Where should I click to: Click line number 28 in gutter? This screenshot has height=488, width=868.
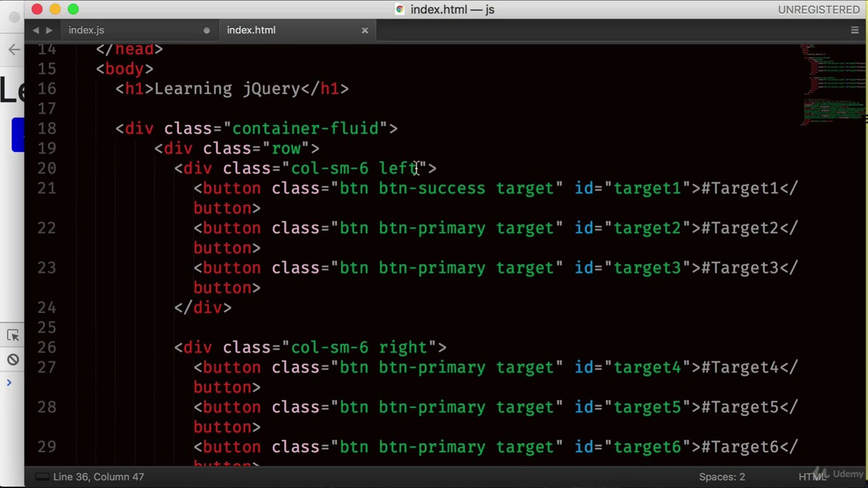click(47, 407)
